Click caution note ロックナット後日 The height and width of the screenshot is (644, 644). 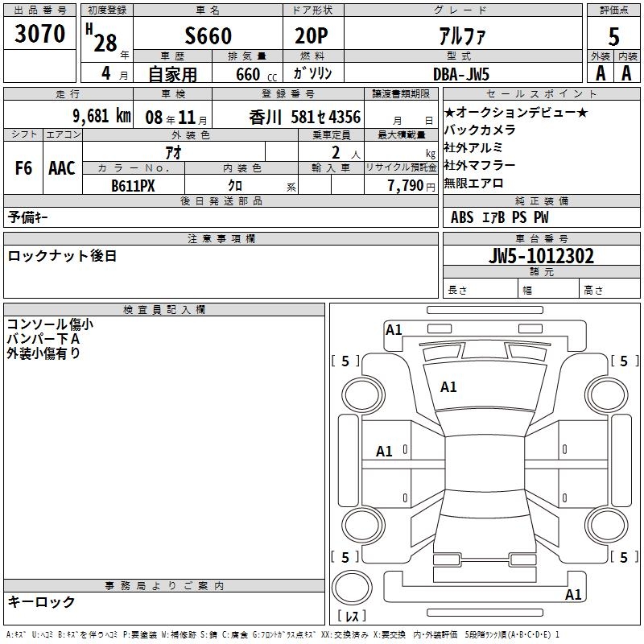pyautogui.click(x=62, y=256)
